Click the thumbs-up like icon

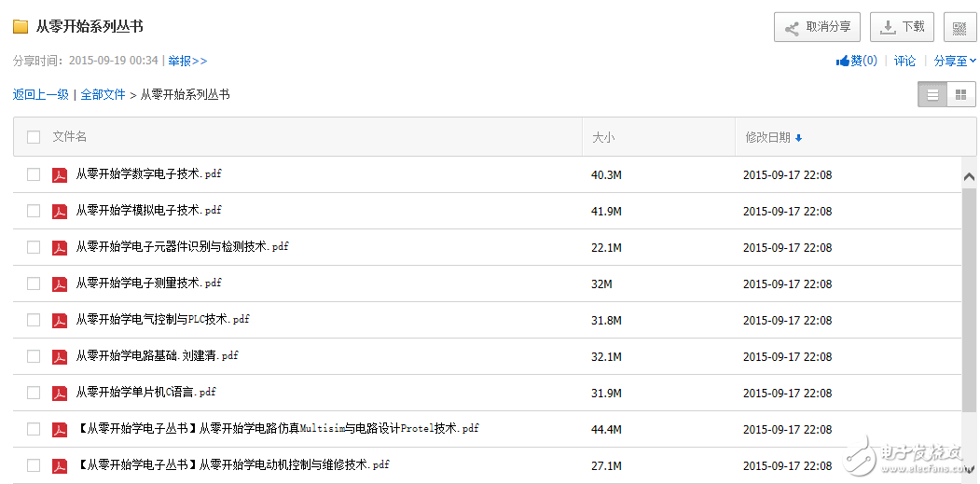[x=843, y=61]
